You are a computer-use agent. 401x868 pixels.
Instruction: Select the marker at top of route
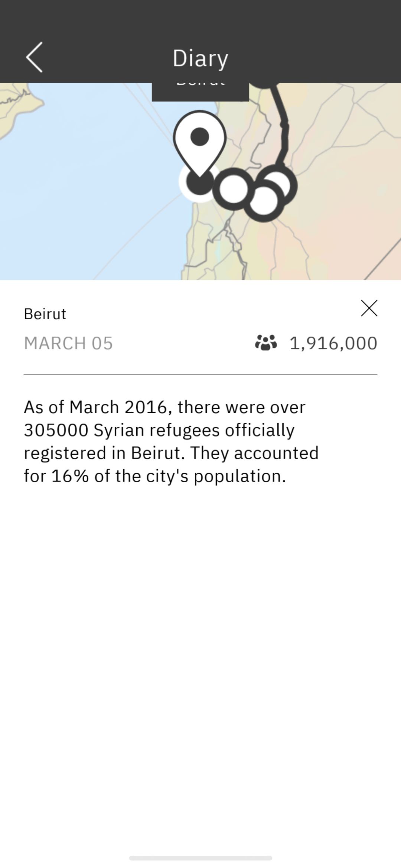pyautogui.click(x=264, y=85)
